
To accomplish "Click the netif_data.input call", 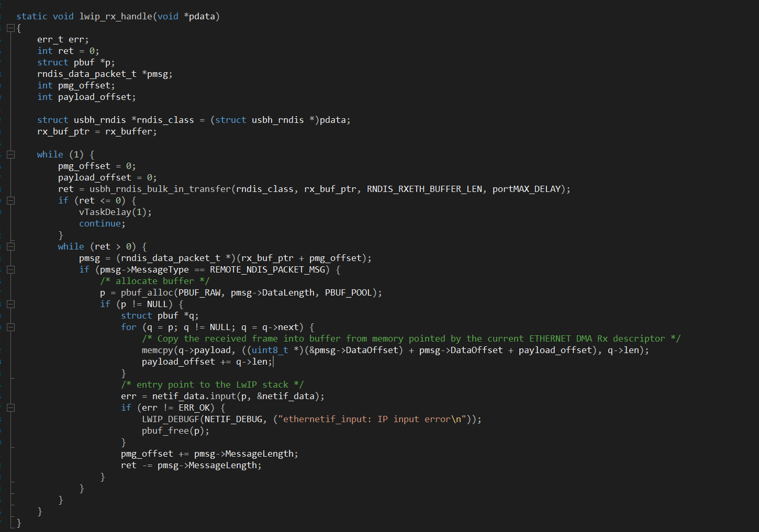I will click(194, 396).
